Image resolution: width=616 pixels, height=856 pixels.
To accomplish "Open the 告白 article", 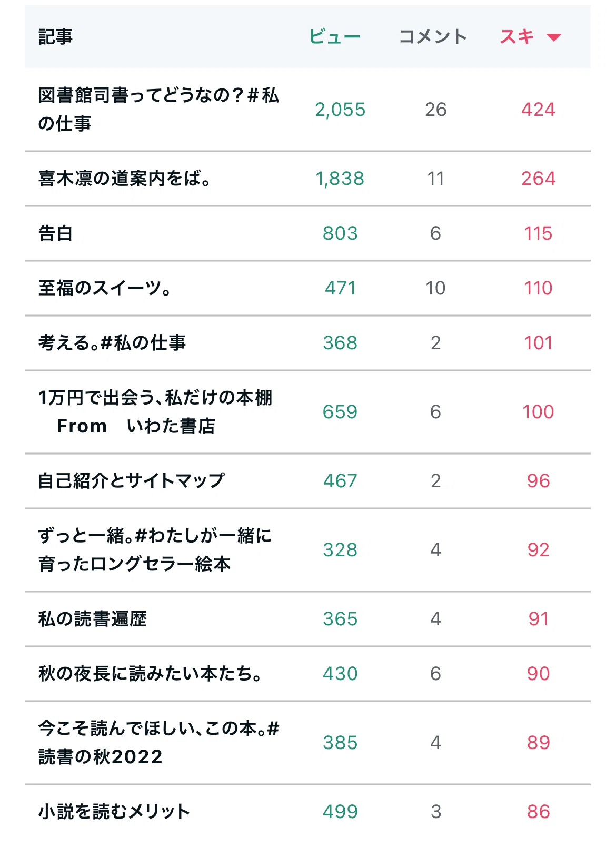I will (x=55, y=233).
